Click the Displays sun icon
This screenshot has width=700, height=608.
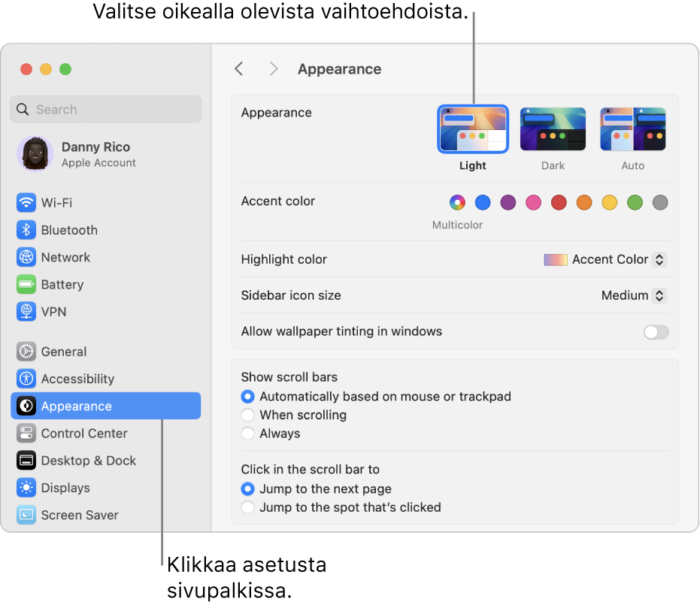click(x=26, y=488)
